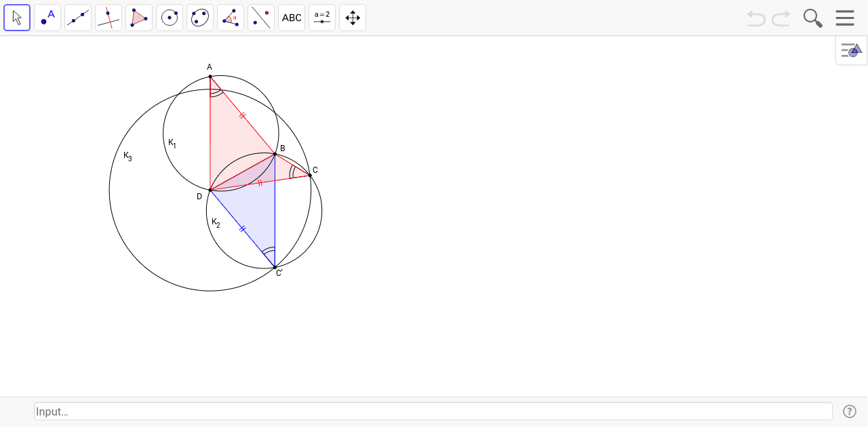Click the K2 circle label
This screenshot has height=427, width=868.
point(216,222)
